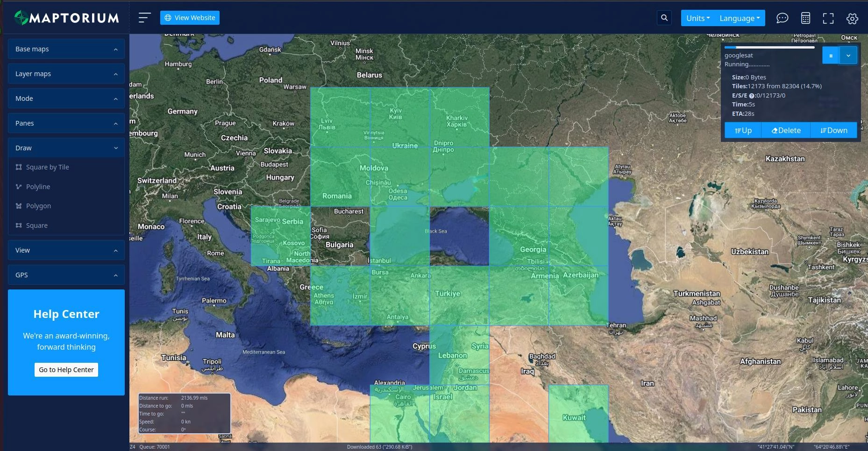Click the Black Sea unselected tile on map
Image resolution: width=868 pixels, height=451 pixels.
[x=459, y=236]
